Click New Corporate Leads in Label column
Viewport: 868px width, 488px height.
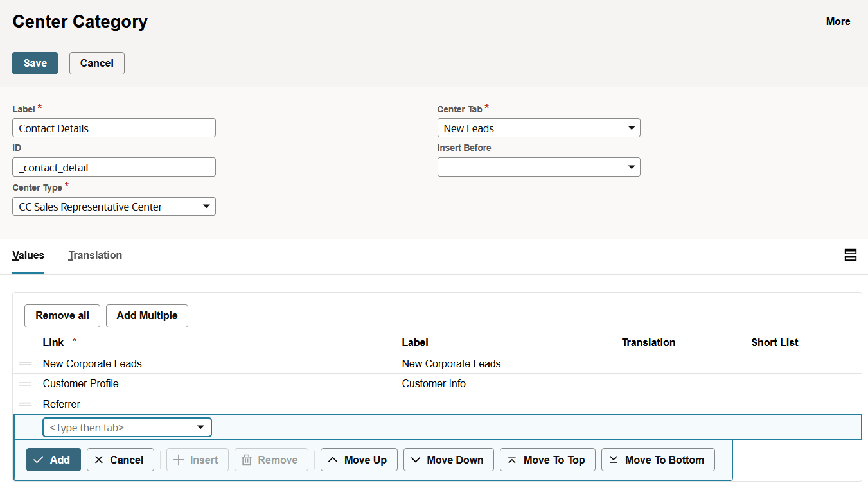451,363
